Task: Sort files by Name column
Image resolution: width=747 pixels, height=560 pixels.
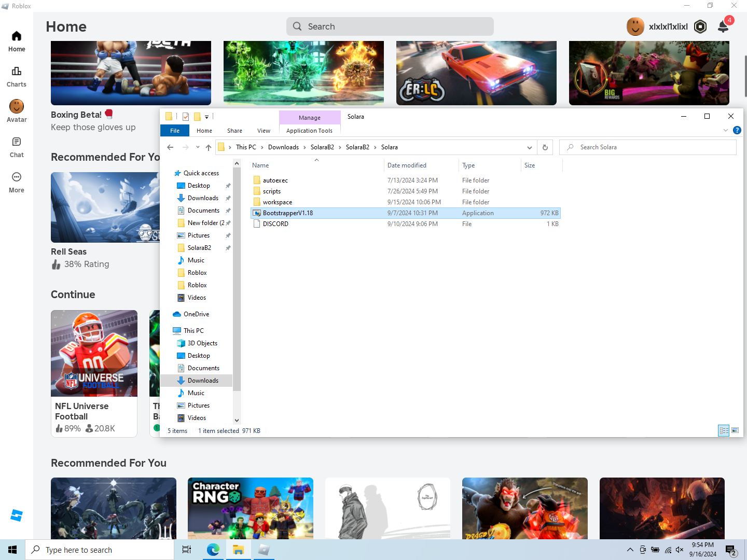Action: pyautogui.click(x=316, y=165)
